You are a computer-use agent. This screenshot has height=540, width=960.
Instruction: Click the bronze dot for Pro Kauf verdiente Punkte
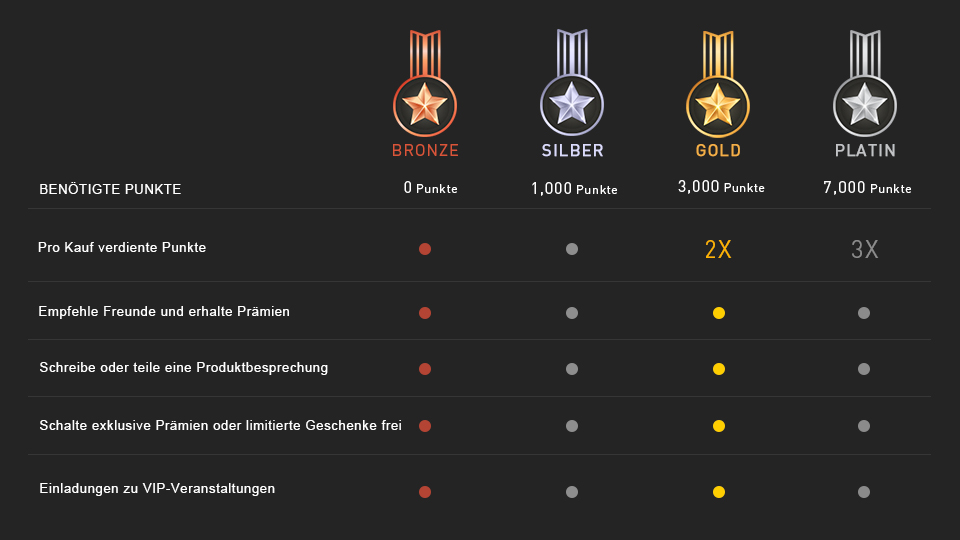(x=425, y=249)
